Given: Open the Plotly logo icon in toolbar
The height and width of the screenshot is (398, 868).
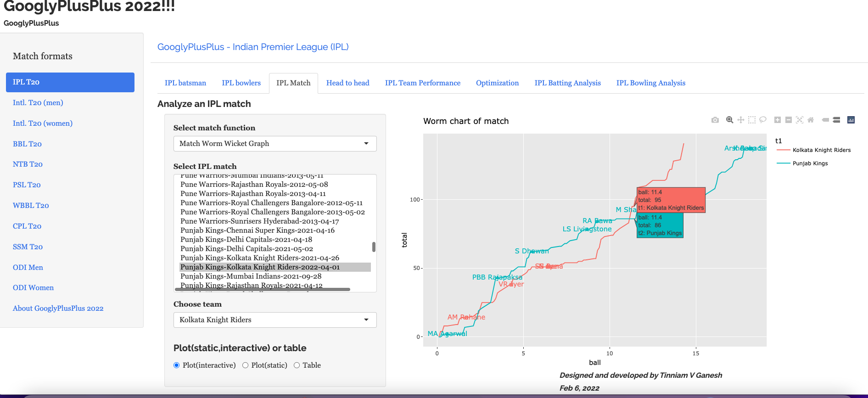Looking at the screenshot, I should 851,120.
